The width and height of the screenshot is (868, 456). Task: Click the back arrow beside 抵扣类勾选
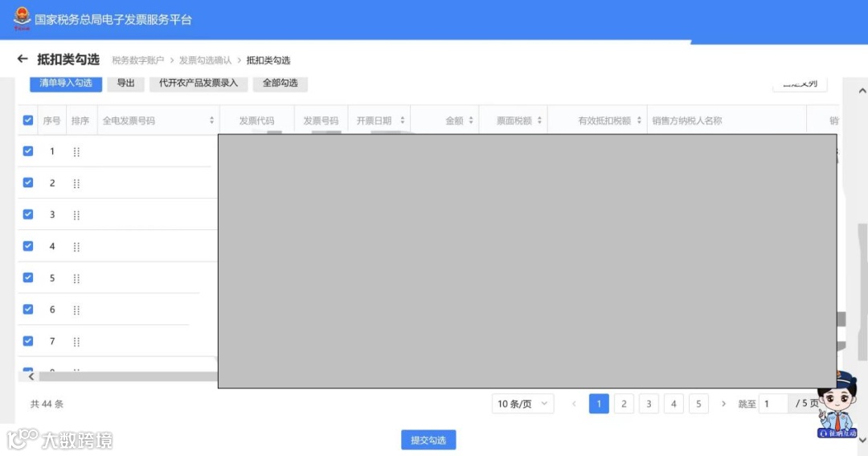tap(23, 59)
